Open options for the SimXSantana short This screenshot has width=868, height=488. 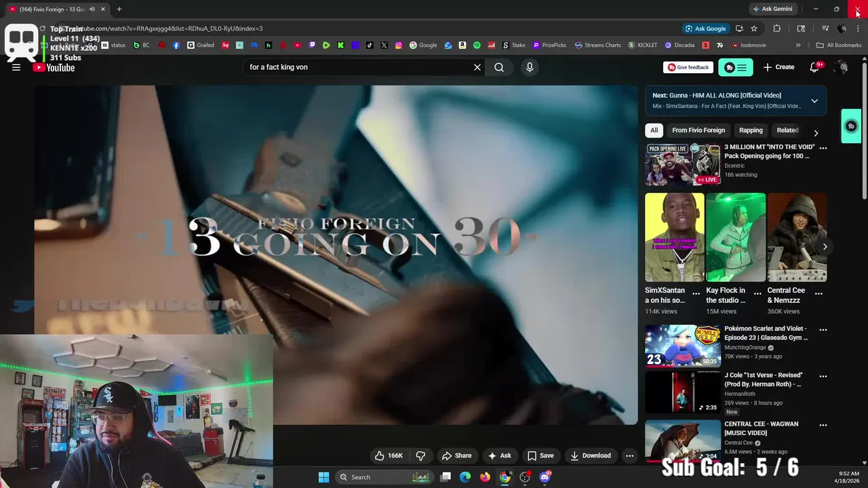click(696, 293)
